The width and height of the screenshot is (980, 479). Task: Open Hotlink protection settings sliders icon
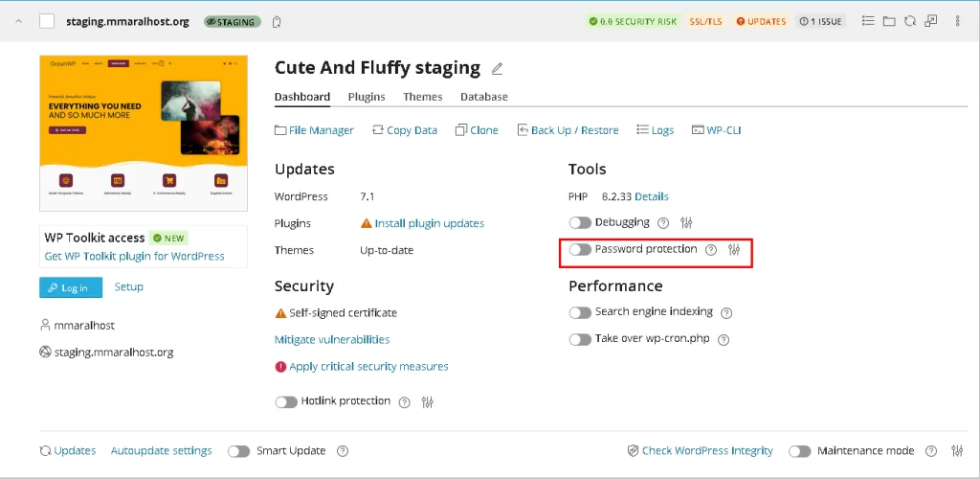(428, 402)
